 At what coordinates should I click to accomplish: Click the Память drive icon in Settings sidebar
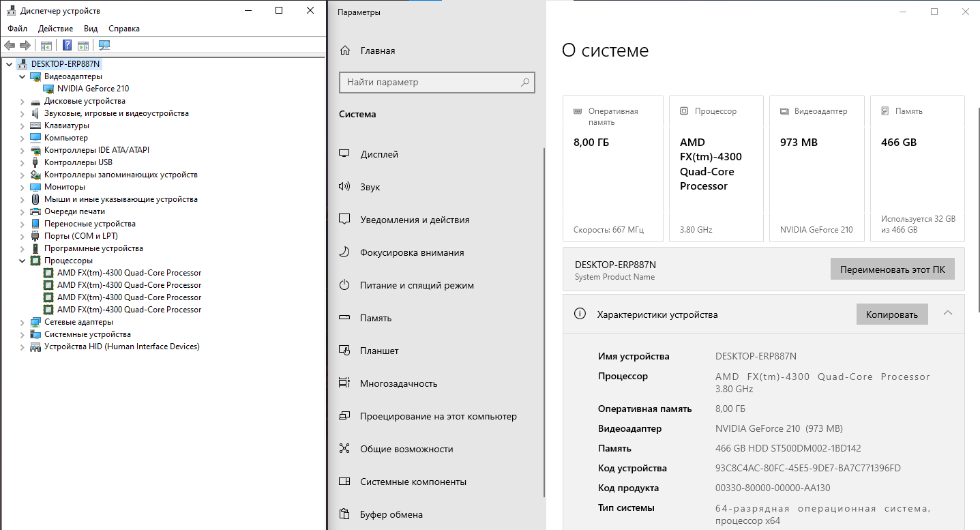pos(344,318)
